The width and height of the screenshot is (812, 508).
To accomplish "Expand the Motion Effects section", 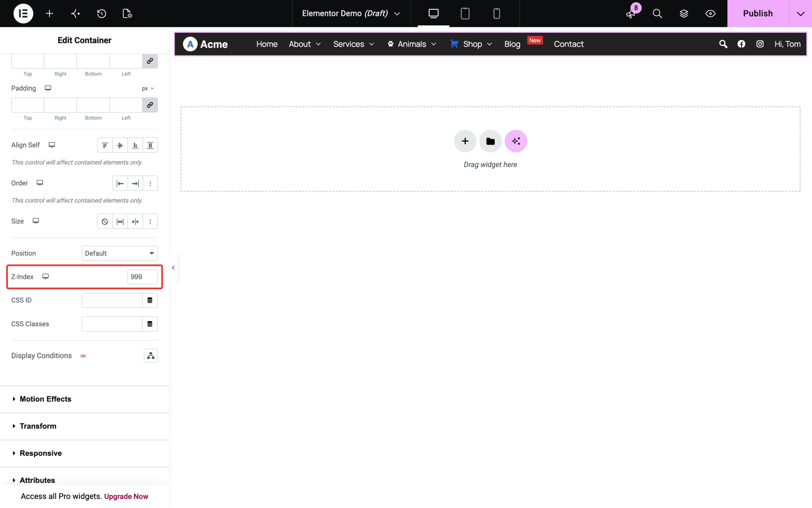I will 85,399.
